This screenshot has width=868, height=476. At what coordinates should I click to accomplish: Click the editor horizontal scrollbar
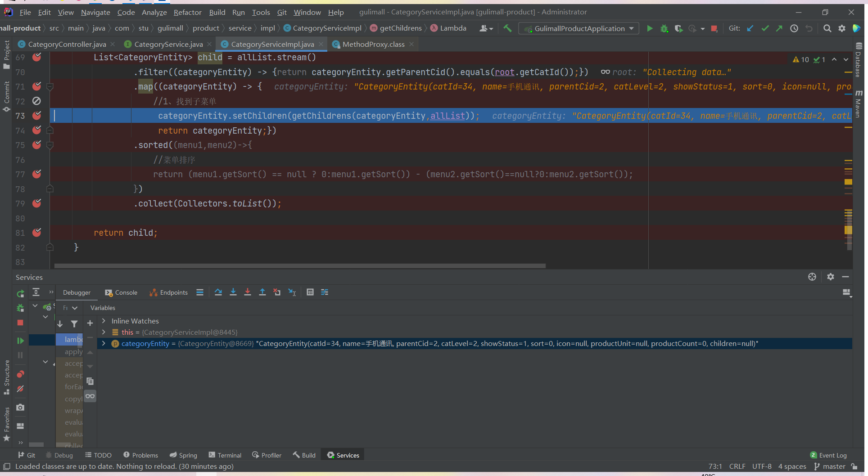300,266
